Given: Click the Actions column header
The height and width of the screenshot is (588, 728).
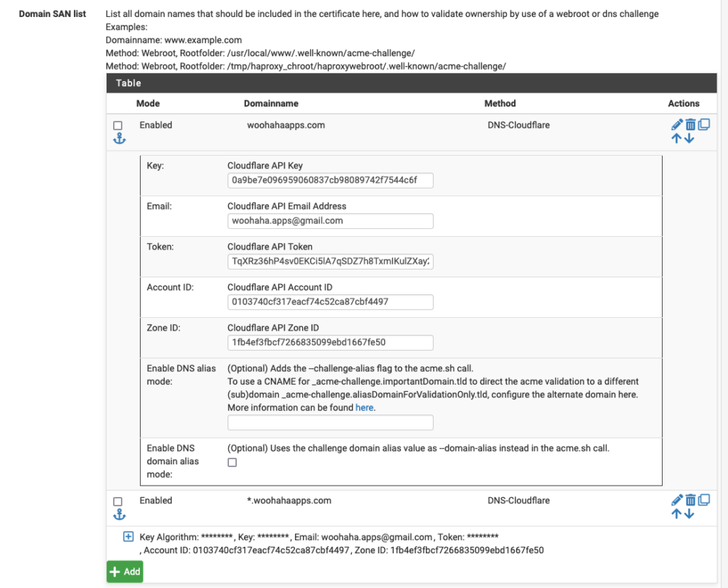Looking at the screenshot, I should coord(683,103).
